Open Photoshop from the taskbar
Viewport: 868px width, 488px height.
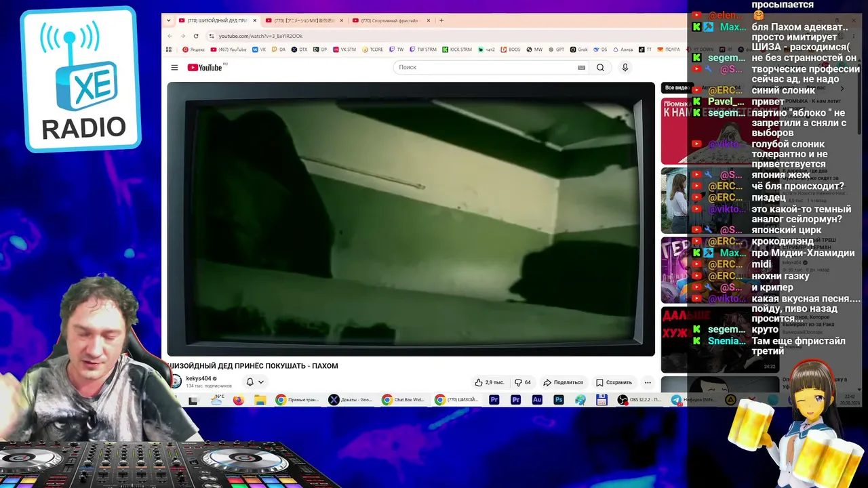click(559, 400)
